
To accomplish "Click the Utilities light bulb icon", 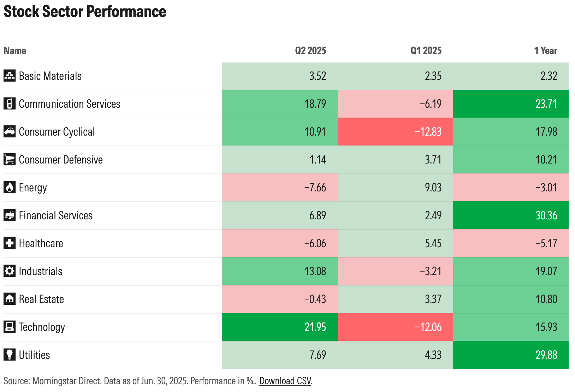I will (10, 355).
